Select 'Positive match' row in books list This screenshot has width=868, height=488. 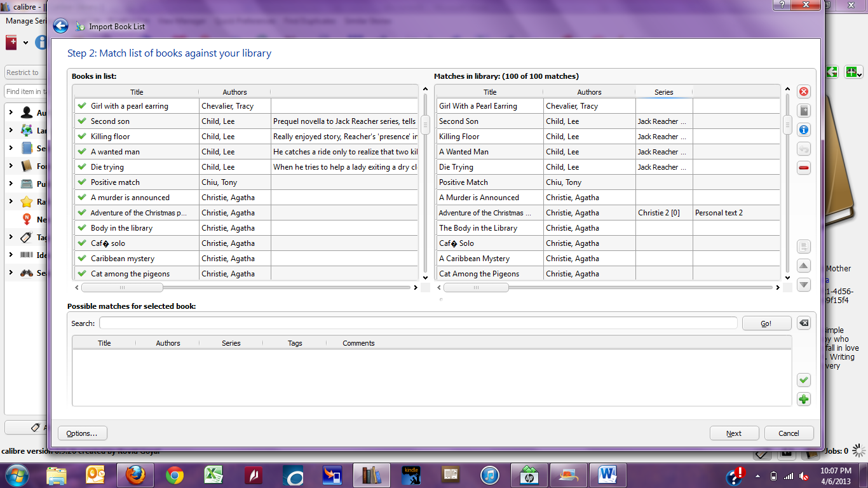pos(247,182)
